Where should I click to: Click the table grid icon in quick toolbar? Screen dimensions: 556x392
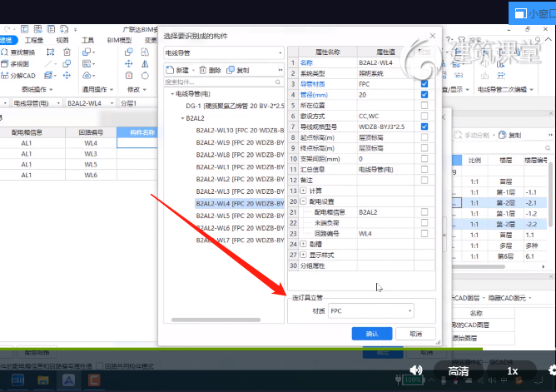pyautogui.click(x=37, y=29)
